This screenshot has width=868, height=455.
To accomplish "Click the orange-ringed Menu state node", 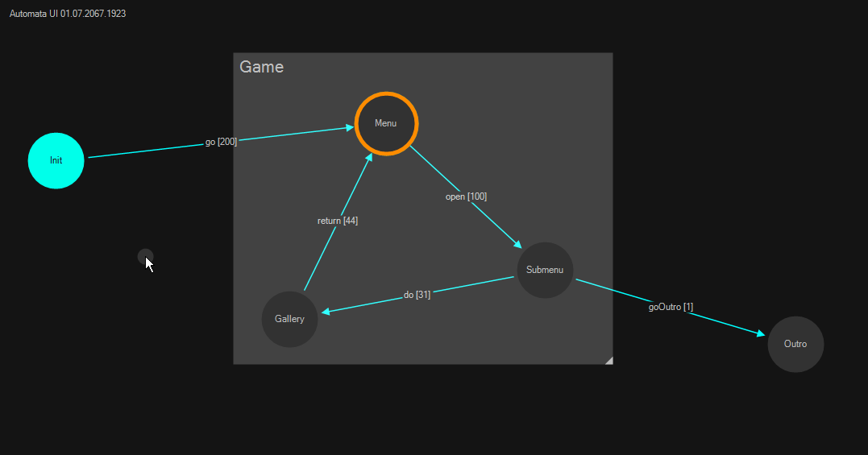I will (386, 123).
